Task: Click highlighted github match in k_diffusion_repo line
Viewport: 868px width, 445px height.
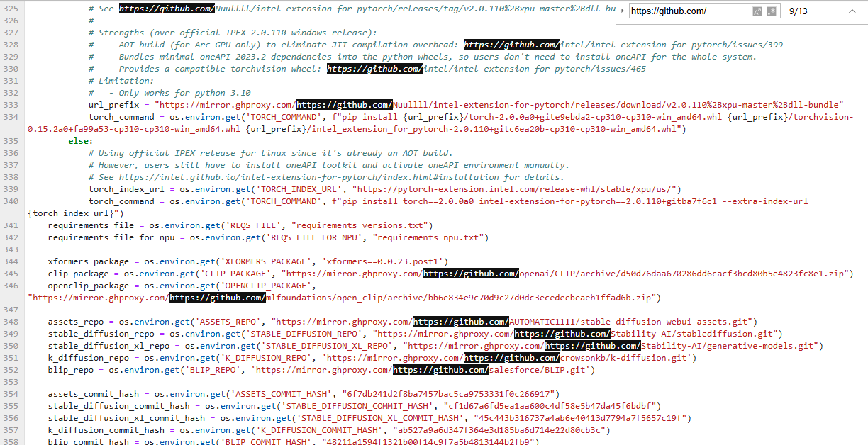Action: coord(512,358)
